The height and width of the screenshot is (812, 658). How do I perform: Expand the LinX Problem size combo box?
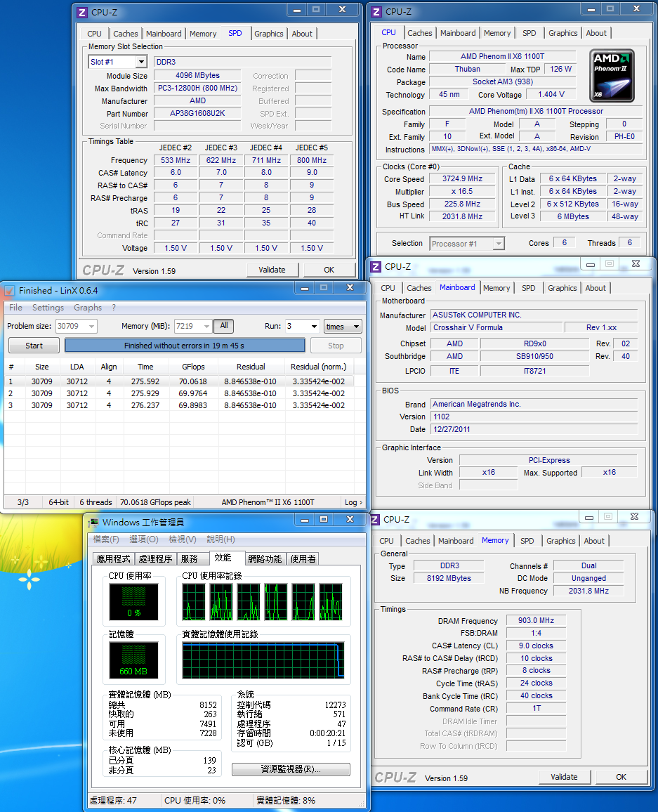[91, 326]
